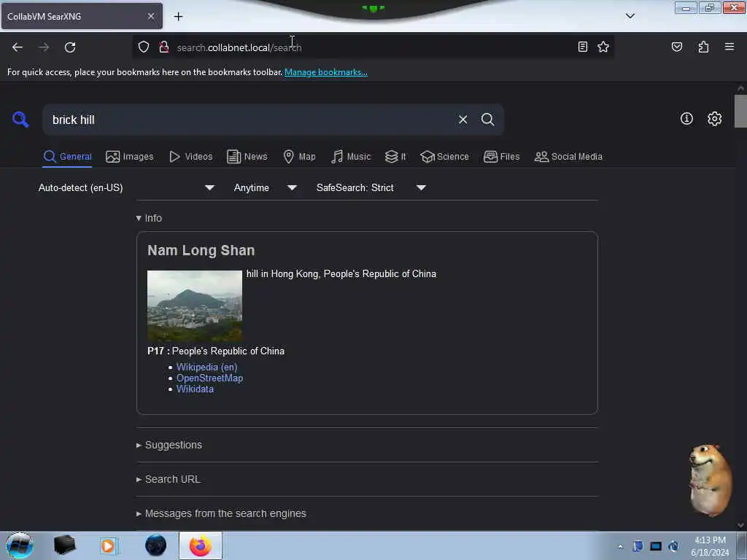
Task: Open the OpenStreetMap link
Action: tap(209, 378)
